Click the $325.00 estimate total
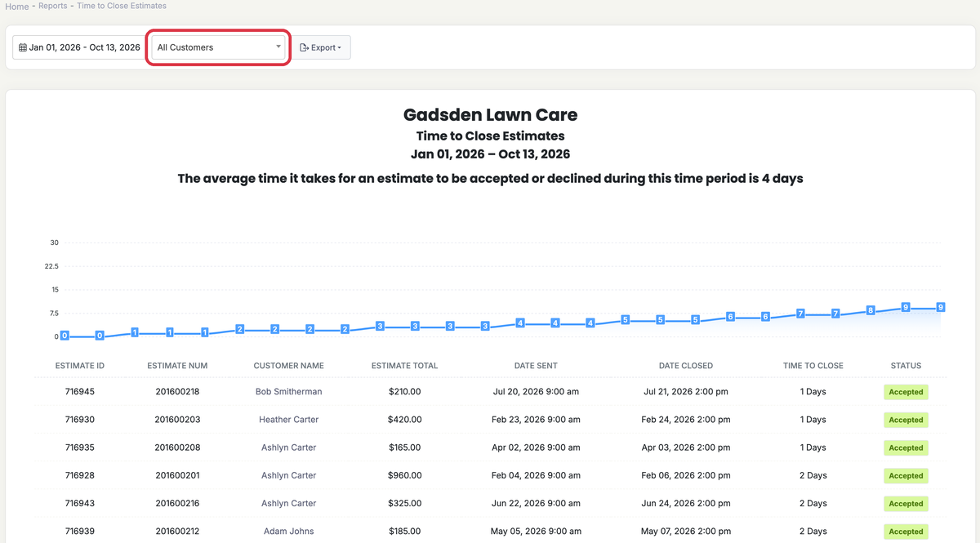The height and width of the screenshot is (543, 980). 404,503
